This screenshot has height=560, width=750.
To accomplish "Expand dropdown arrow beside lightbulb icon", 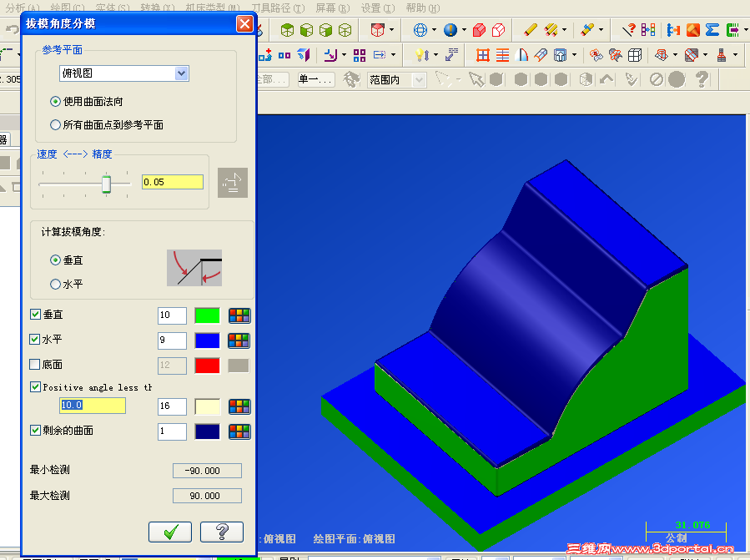I will [x=435, y=55].
